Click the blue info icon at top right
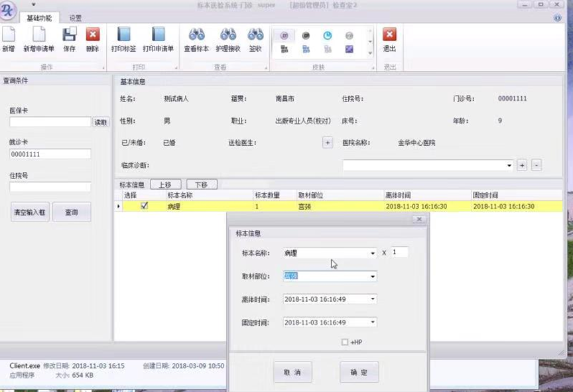This screenshot has width=573, height=392. [x=557, y=18]
